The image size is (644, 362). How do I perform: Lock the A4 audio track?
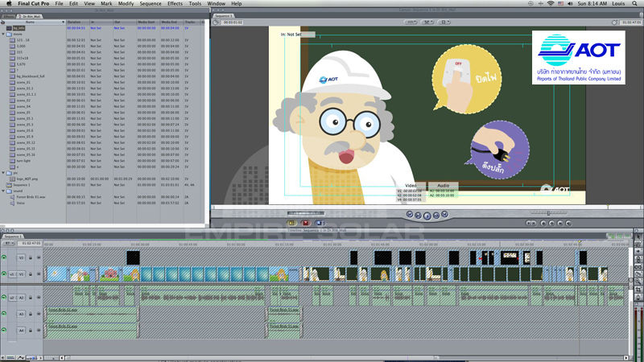coord(31,331)
